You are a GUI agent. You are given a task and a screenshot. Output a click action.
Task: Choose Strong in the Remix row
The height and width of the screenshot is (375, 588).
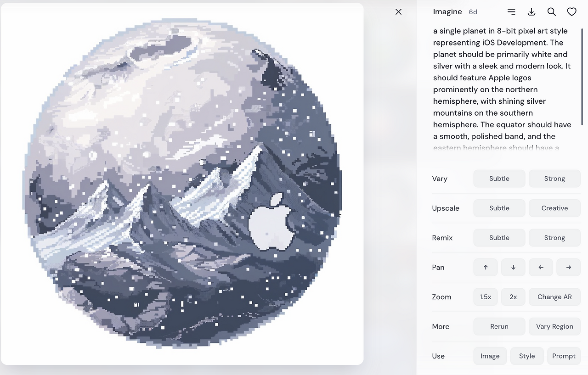tap(554, 238)
